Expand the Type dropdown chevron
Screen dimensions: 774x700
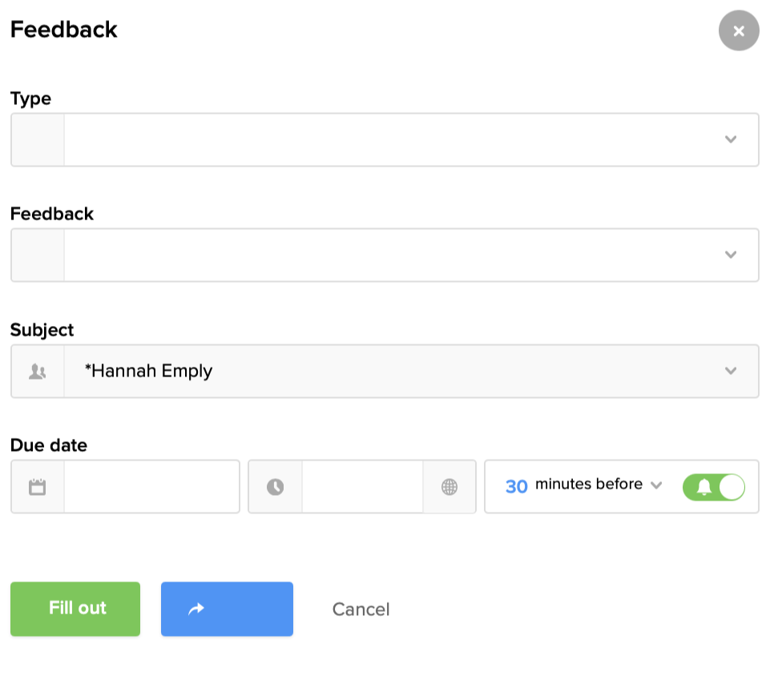[730, 139]
